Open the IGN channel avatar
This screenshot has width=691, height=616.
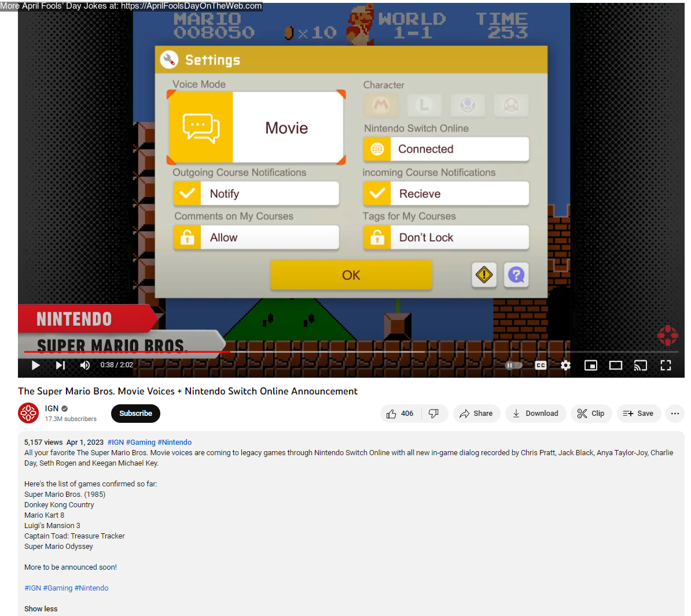click(28, 413)
